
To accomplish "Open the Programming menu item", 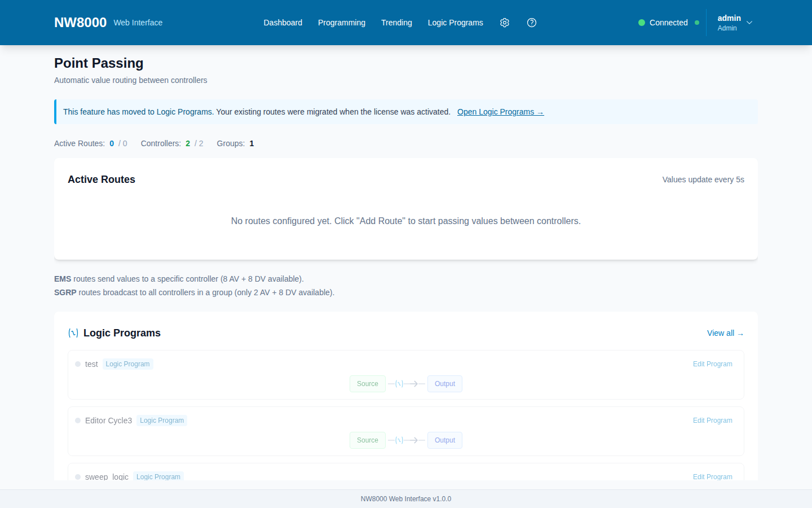I will point(342,23).
